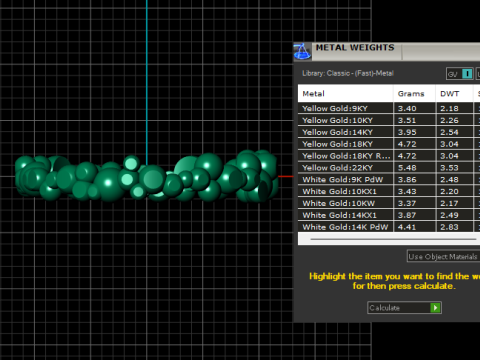Viewport: 480px width, 360px height.
Task: Click the Use Object Materials button
Action: [x=443, y=256]
